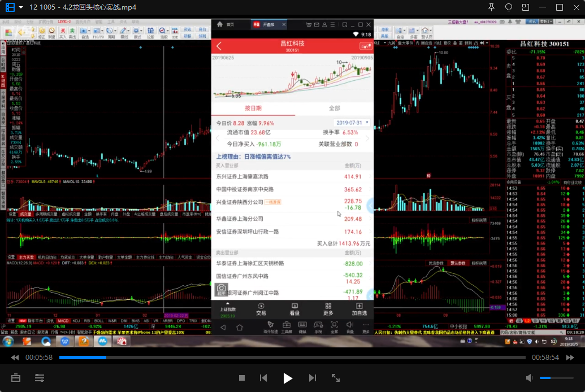Switch to the 全部 tab
This screenshot has height=392, width=585.
click(334, 108)
